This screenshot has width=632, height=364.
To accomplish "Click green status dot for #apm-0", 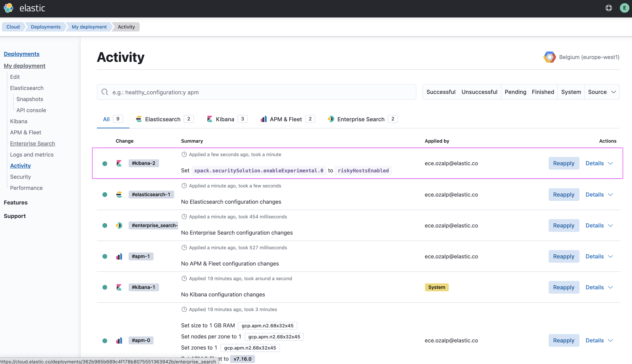I will tap(105, 340).
